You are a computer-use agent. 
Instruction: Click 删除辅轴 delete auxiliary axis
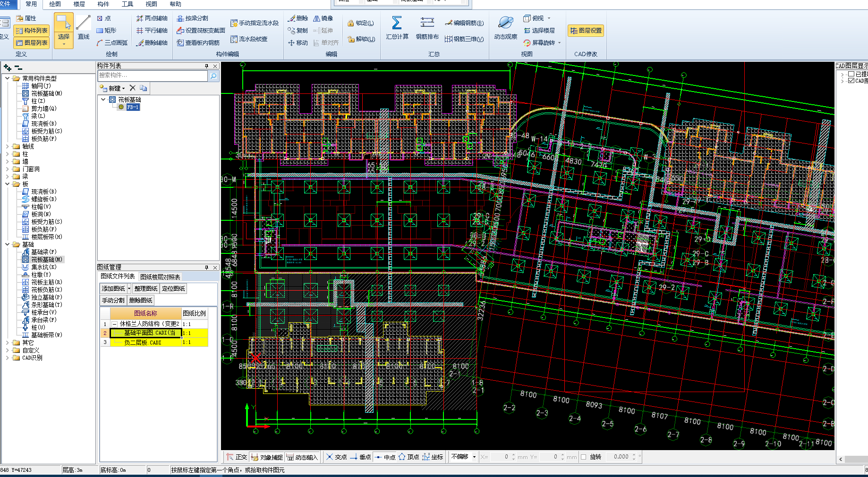pyautogui.click(x=152, y=43)
